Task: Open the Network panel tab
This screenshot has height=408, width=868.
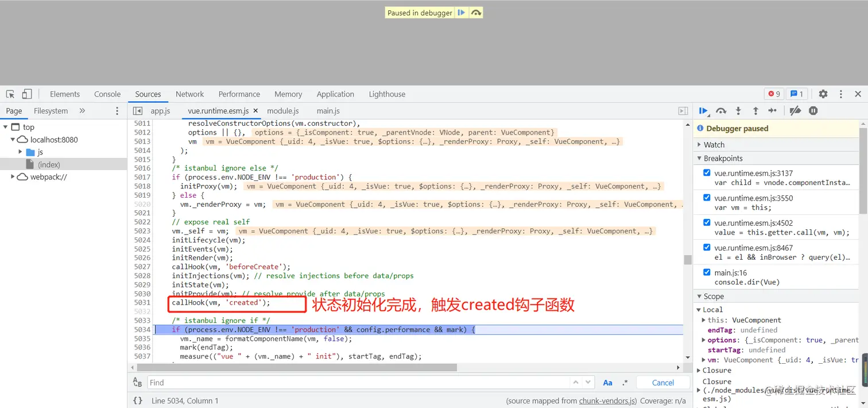Action: 190,94
